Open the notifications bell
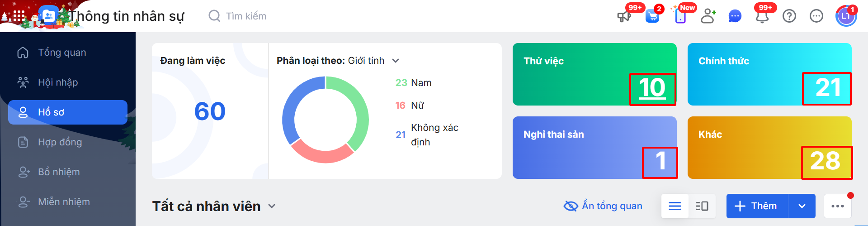Viewport: 868px width, 226px height. (762, 16)
